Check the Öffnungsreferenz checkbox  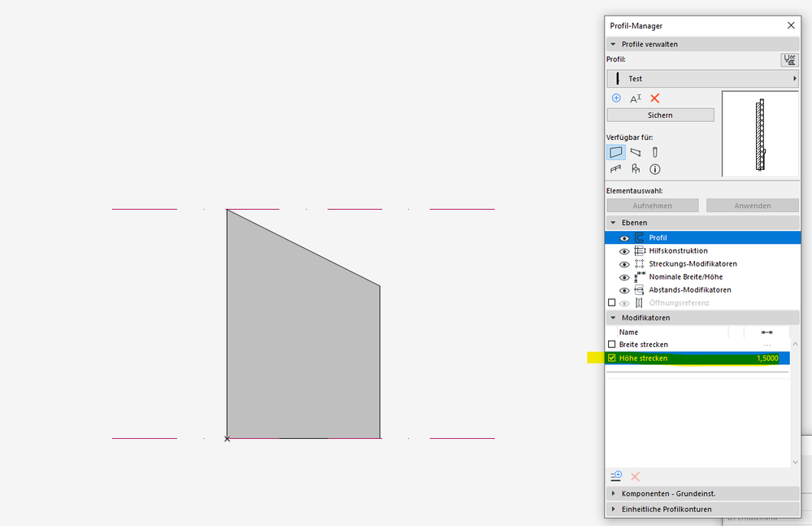pyautogui.click(x=611, y=302)
